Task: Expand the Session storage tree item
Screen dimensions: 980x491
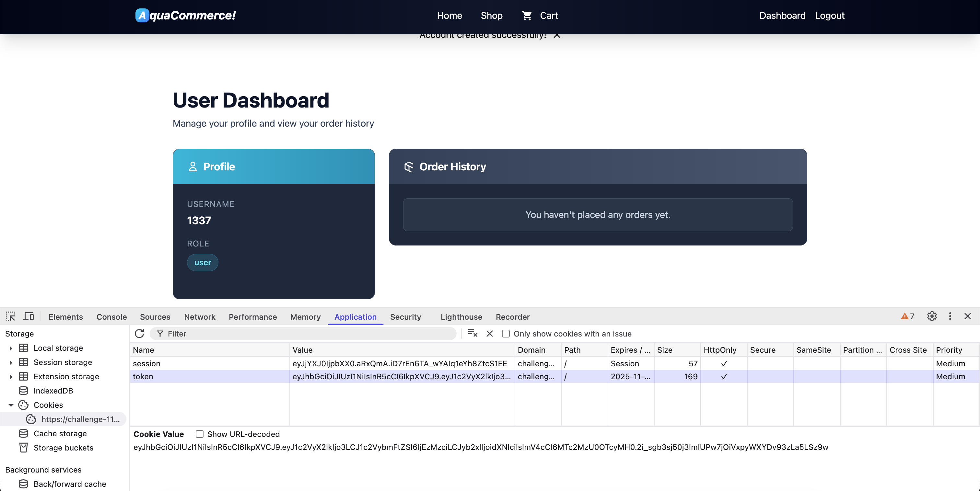Action: tap(11, 362)
